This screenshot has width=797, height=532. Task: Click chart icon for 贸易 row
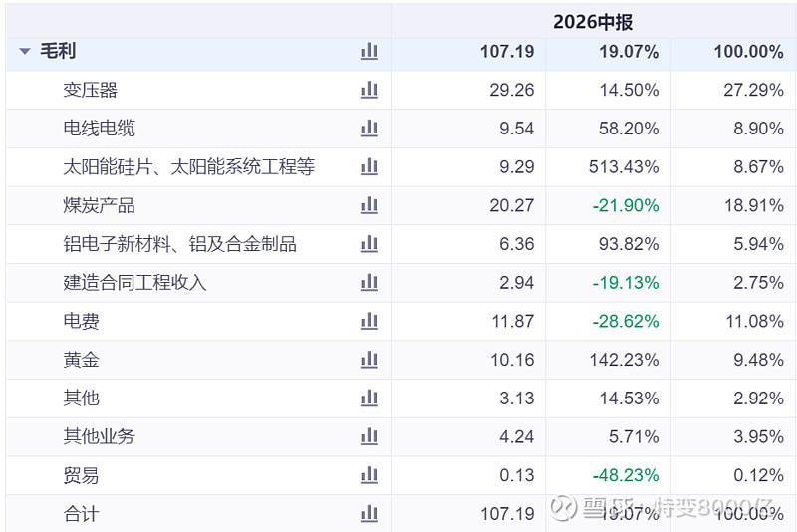click(369, 475)
